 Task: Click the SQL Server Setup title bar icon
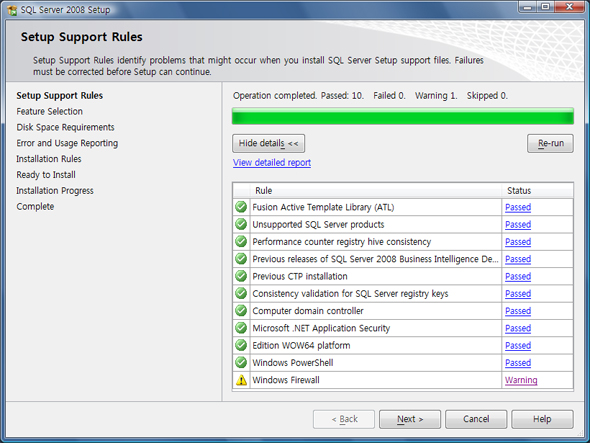click(12, 10)
